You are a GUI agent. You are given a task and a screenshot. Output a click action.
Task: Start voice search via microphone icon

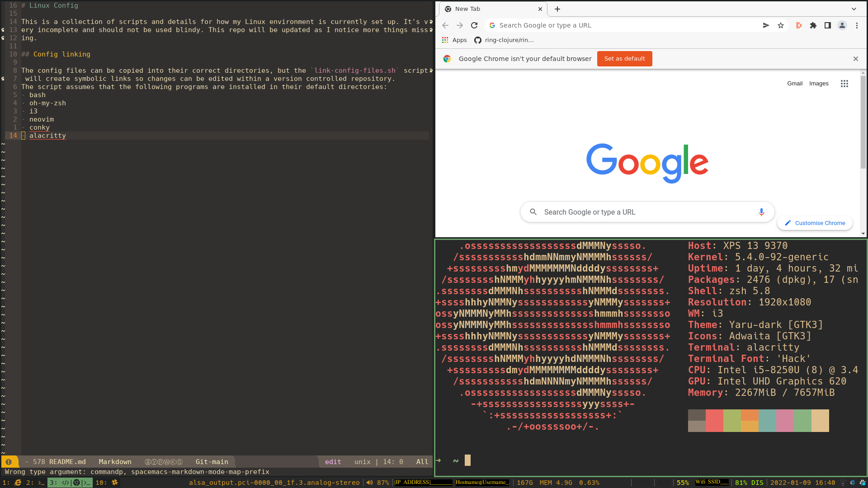pos(761,212)
